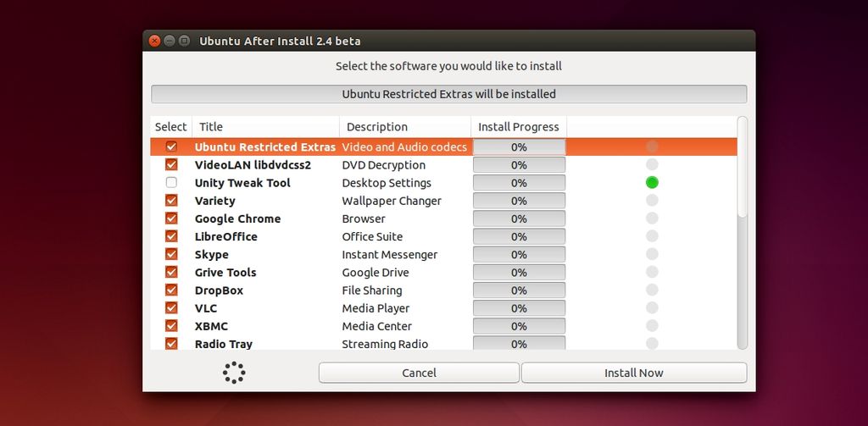This screenshot has height=426, width=868.
Task: Click the 'Streaming Radio' description
Action: tap(385, 344)
